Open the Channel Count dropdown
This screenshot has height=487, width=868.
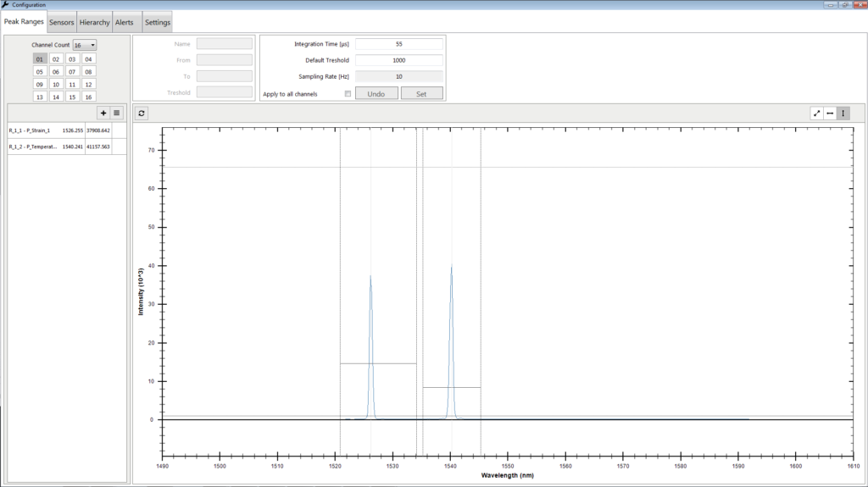point(85,45)
